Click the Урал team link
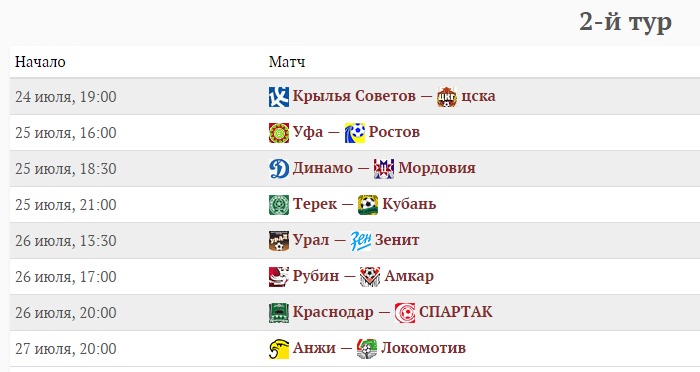This screenshot has width=700, height=372. click(311, 240)
